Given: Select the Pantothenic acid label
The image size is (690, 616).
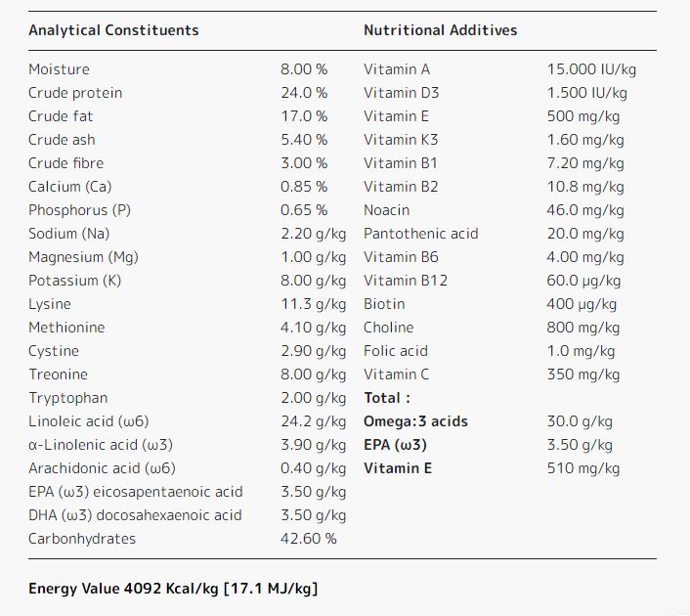Looking at the screenshot, I should click(x=420, y=234).
